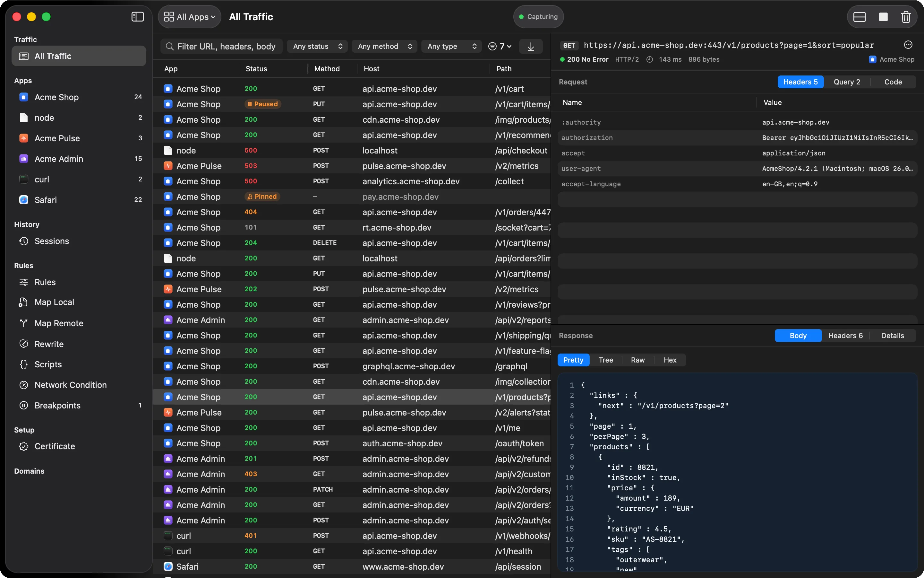Select the auth.acme-shop.dev /oauth/token row
Image resolution: width=924 pixels, height=578 pixels.
pos(352,443)
